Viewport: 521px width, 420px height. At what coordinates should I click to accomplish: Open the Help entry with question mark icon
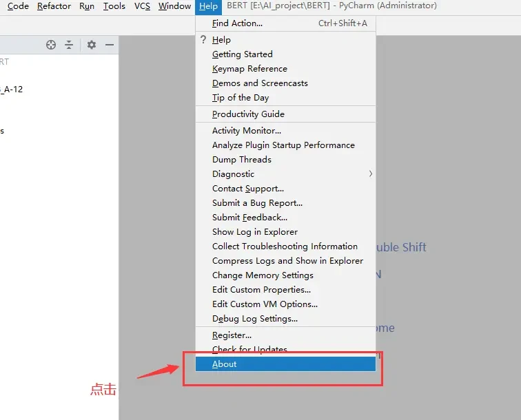[x=221, y=40]
